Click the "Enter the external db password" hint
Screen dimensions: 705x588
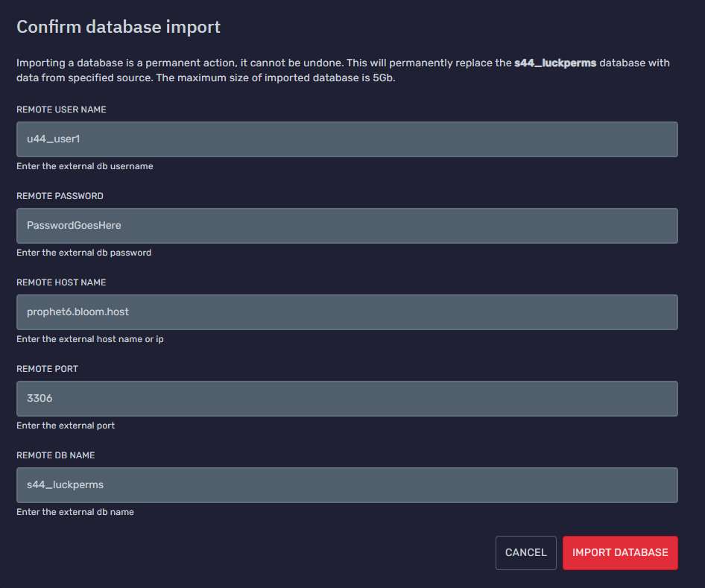pyautogui.click(x=83, y=253)
